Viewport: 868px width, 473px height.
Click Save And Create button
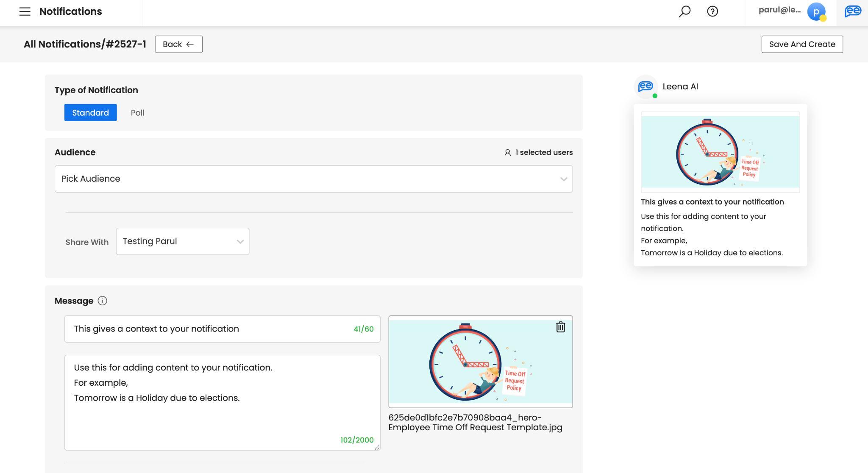point(802,44)
